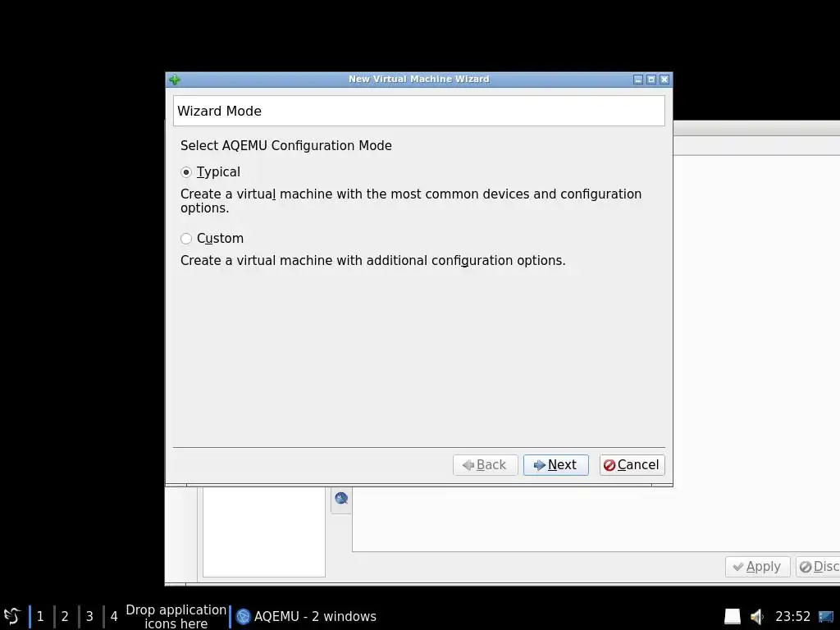Close the New Virtual Machine Wizard window
840x630 pixels.
pyautogui.click(x=664, y=80)
